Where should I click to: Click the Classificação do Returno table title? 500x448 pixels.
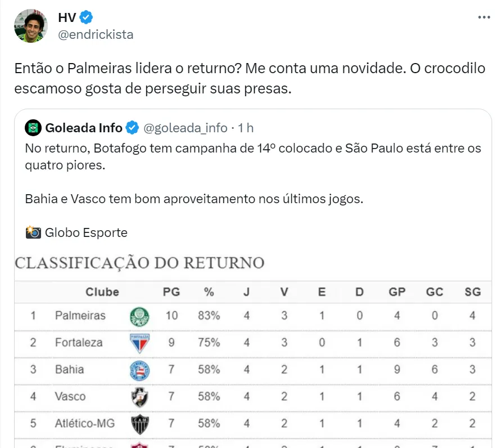tap(139, 263)
